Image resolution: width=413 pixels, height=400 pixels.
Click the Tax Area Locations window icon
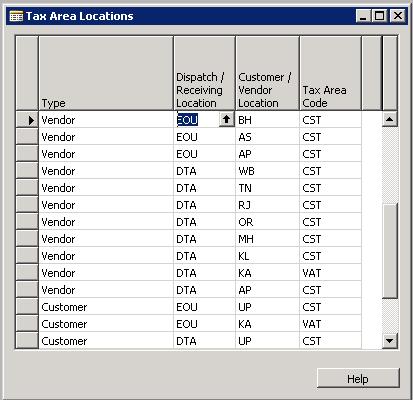click(x=16, y=16)
